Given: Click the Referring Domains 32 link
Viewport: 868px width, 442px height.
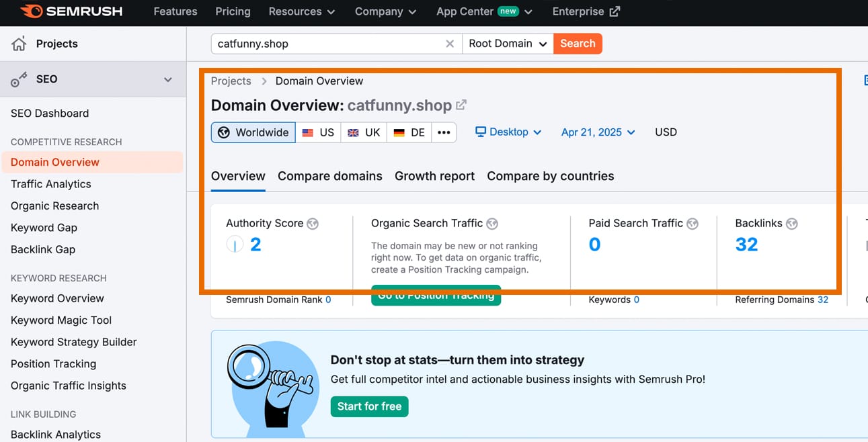Looking at the screenshot, I should click(x=823, y=300).
